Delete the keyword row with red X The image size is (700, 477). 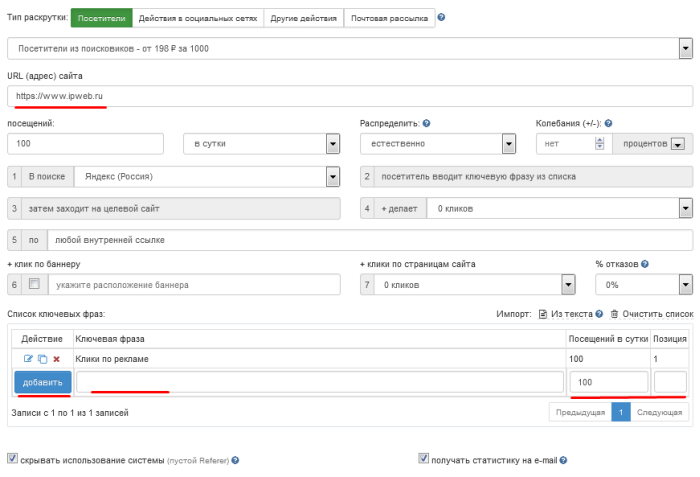(x=56, y=386)
